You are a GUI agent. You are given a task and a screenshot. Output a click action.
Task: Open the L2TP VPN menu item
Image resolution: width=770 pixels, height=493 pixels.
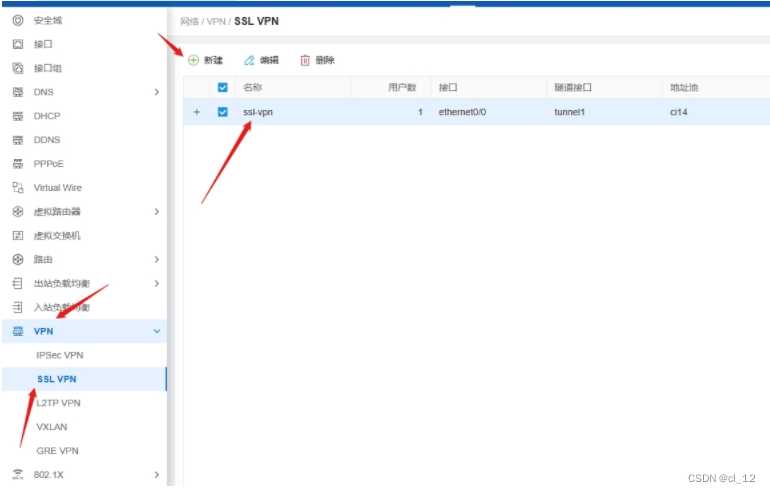tap(58, 403)
